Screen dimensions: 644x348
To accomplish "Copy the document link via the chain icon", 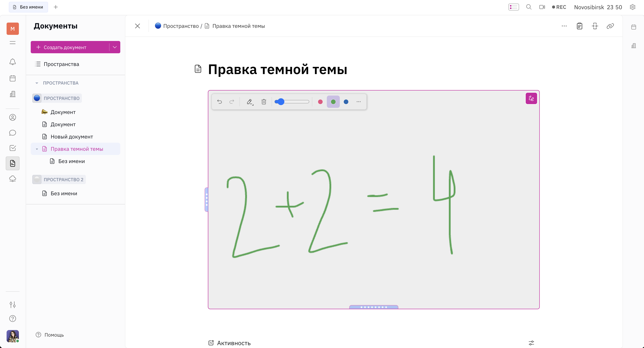I will (610, 26).
